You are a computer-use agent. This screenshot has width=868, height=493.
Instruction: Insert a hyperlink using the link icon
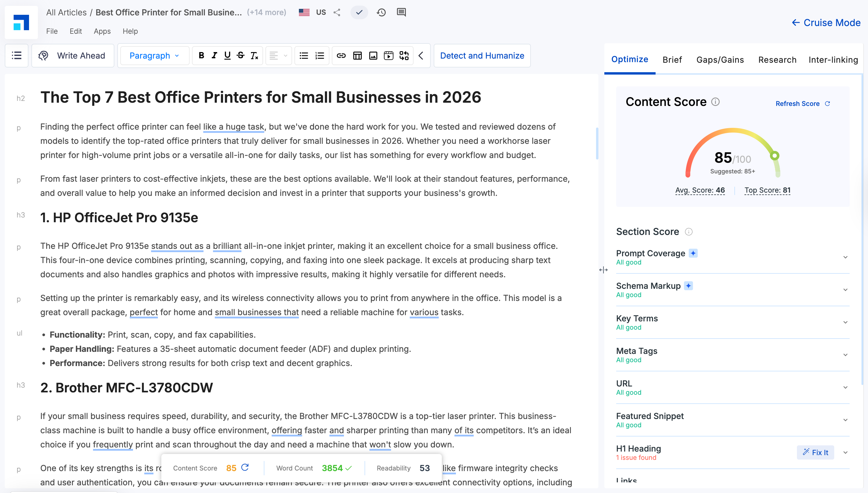click(341, 56)
